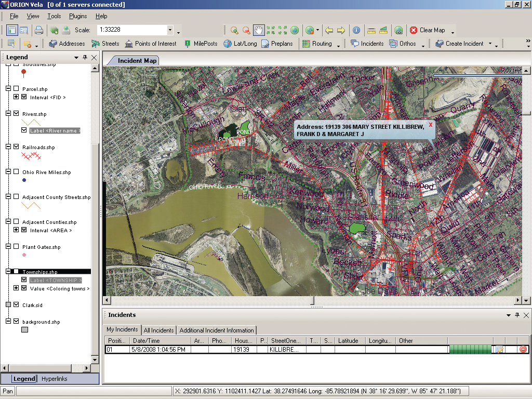Image resolution: width=532 pixels, height=399 pixels.
Task: Select the Zoom In magnifier tool
Action: pyautogui.click(x=234, y=30)
